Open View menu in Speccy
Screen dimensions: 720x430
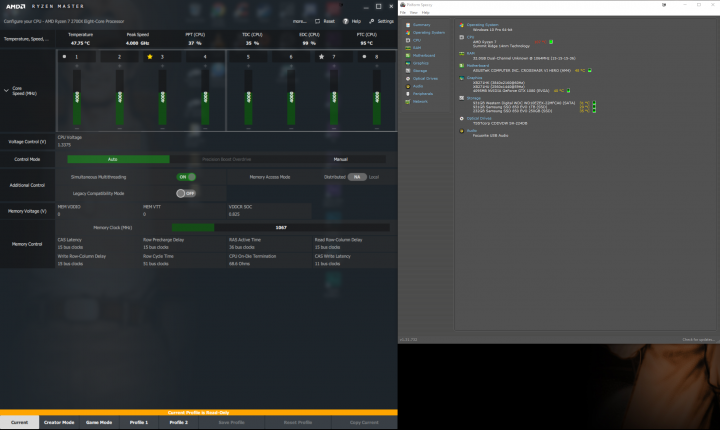pos(413,12)
